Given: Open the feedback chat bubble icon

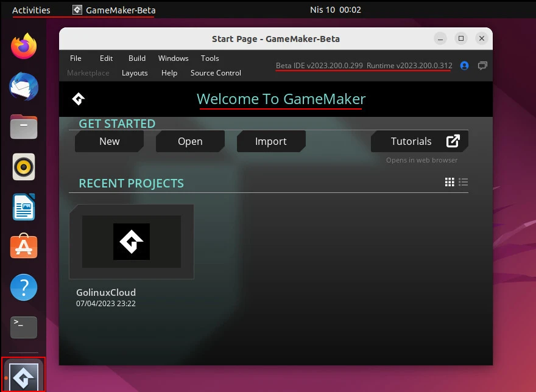Looking at the screenshot, I should tap(482, 66).
